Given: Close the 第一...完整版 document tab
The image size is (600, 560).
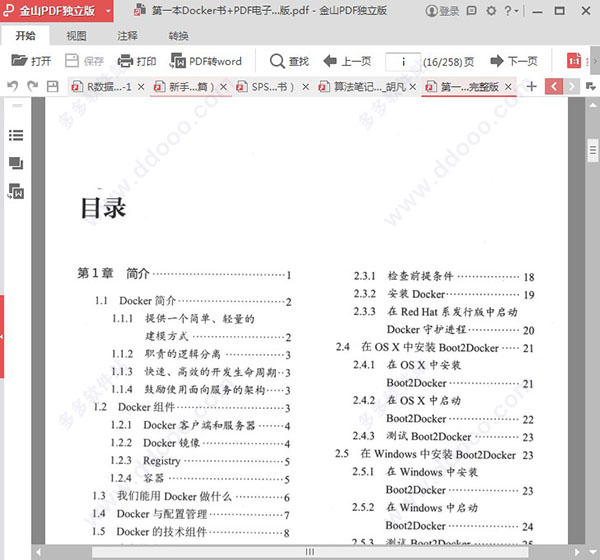Looking at the screenshot, I should [x=508, y=87].
